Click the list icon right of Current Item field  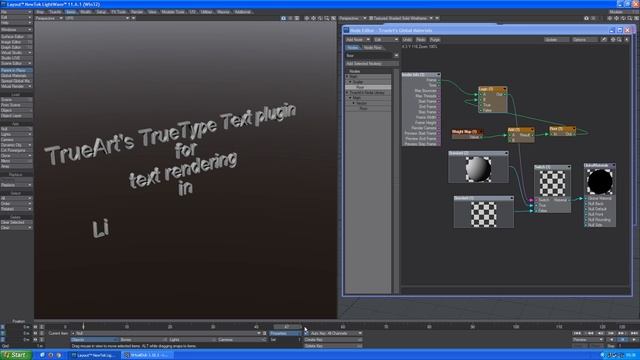tap(264, 333)
